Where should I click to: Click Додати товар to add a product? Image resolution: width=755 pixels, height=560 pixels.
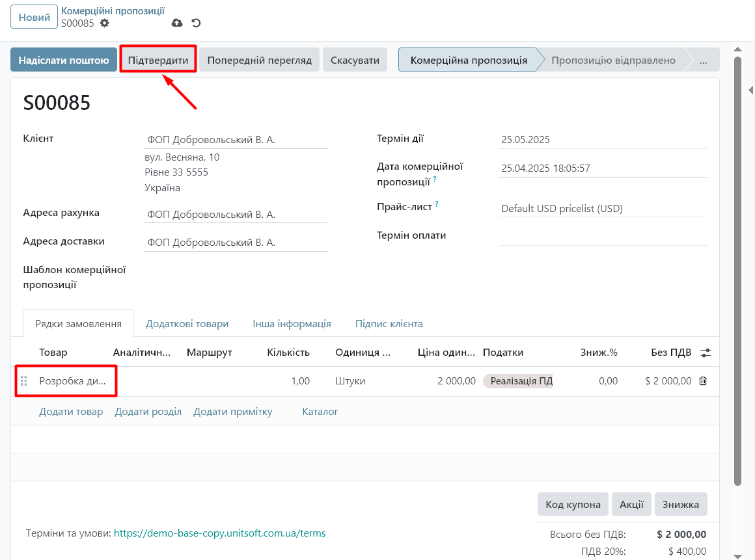(x=71, y=412)
